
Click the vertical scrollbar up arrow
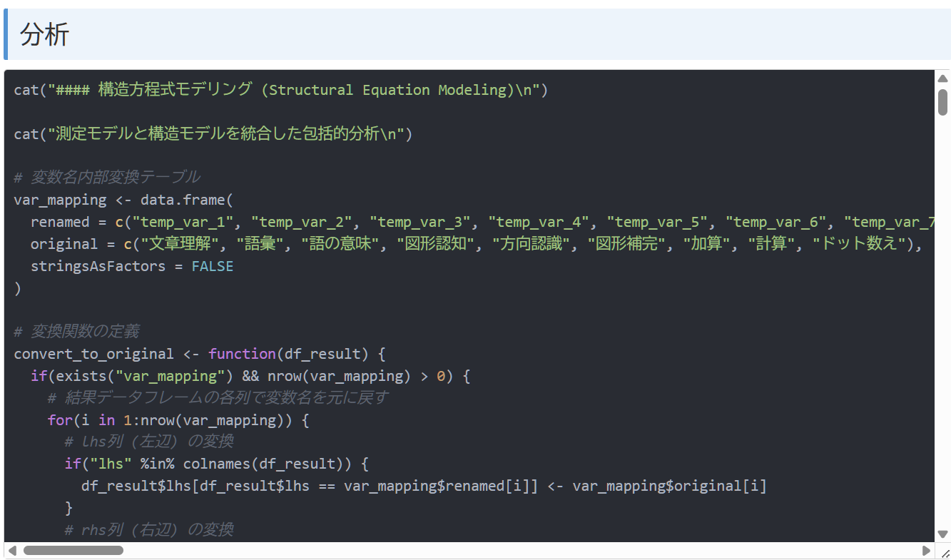[942, 78]
